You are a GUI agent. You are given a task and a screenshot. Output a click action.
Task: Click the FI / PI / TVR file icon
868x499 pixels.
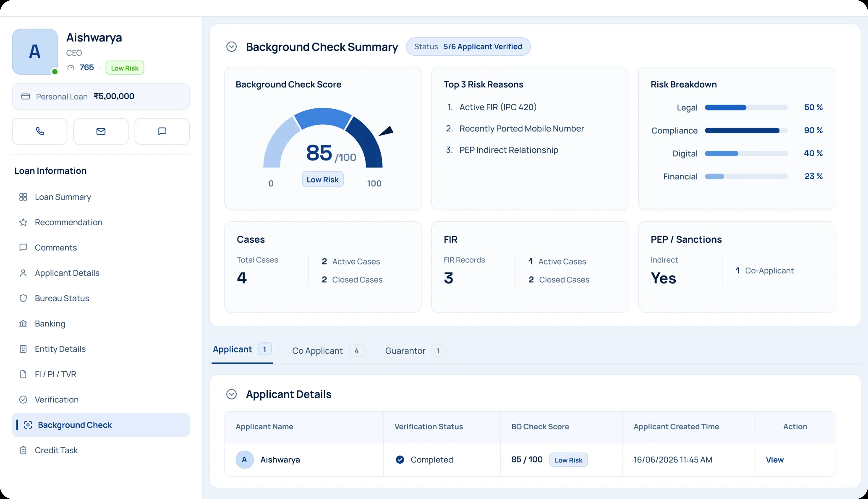tap(23, 374)
